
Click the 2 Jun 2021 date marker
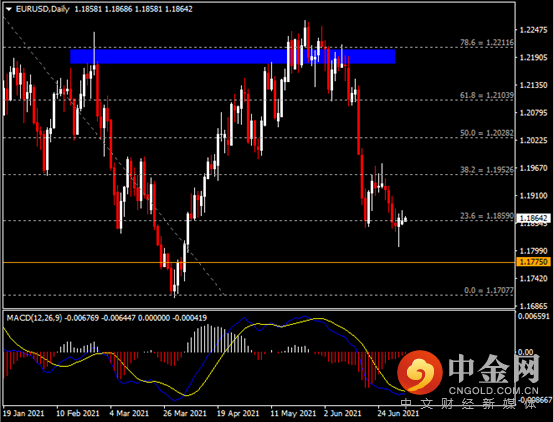pyautogui.click(x=343, y=413)
